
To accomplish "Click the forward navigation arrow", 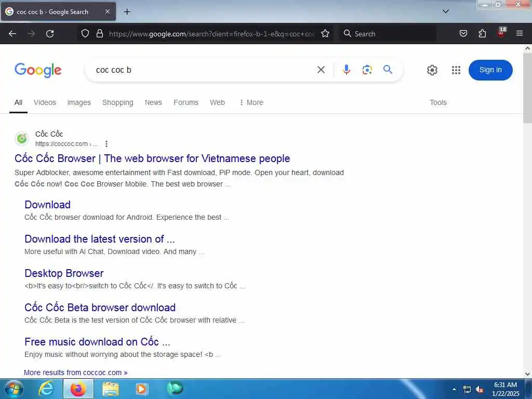I will (31, 34).
